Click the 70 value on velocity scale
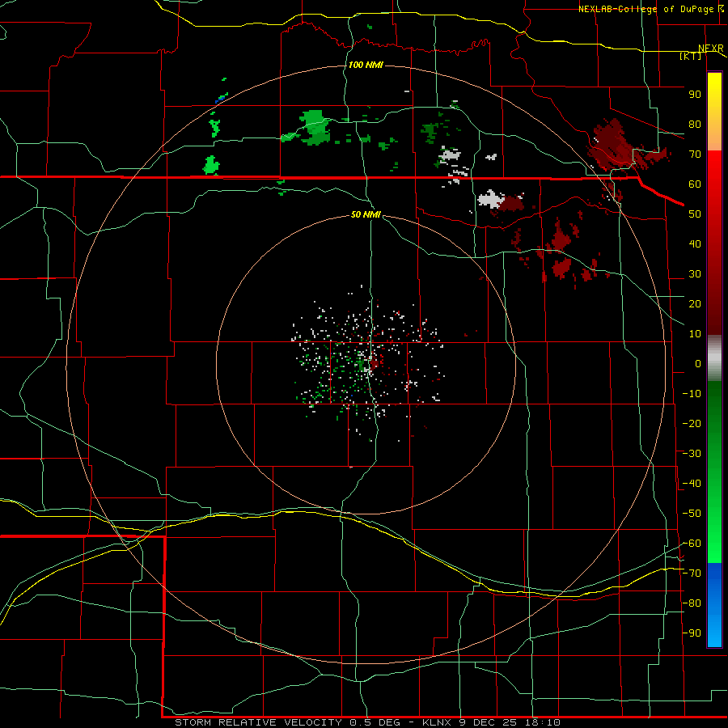The height and width of the screenshot is (728, 728). coord(695,154)
